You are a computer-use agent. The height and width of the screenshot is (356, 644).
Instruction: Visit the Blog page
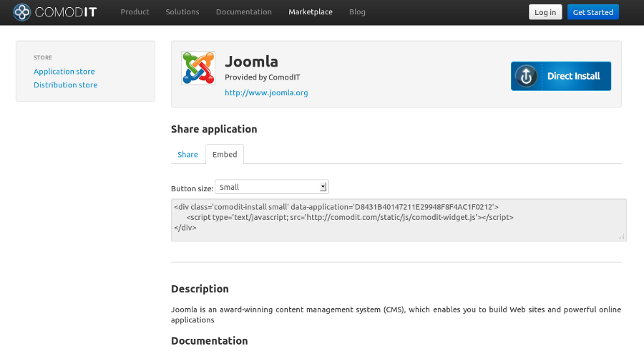357,12
